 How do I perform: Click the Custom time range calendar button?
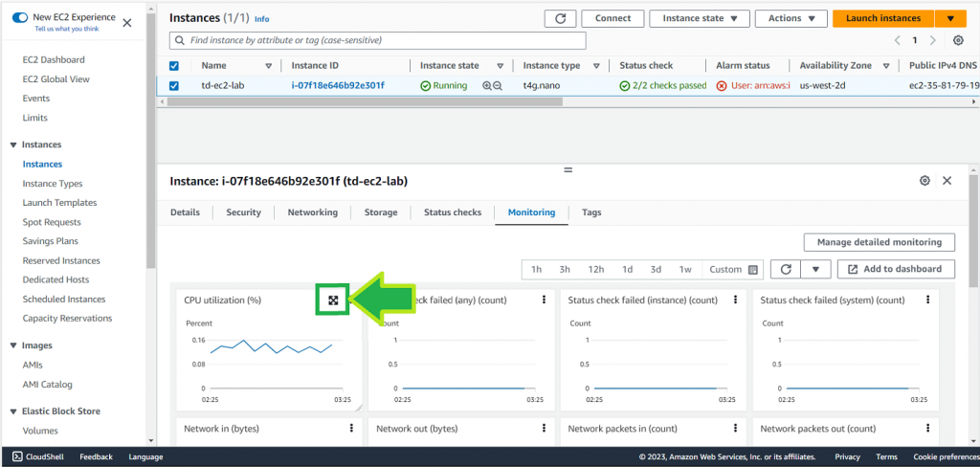733,270
